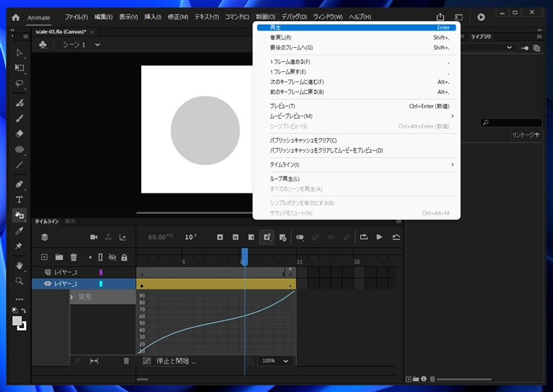Toggle loop playback button in timeline

(364, 237)
